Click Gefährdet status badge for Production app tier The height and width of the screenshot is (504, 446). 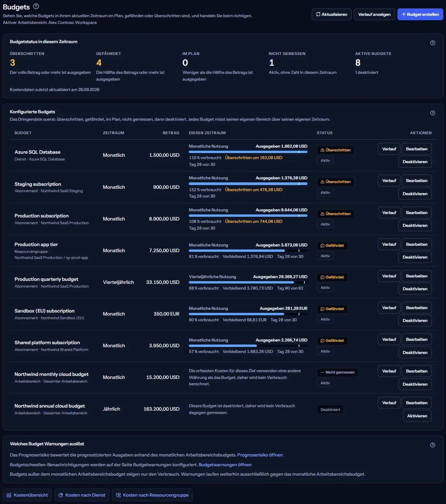(332, 246)
